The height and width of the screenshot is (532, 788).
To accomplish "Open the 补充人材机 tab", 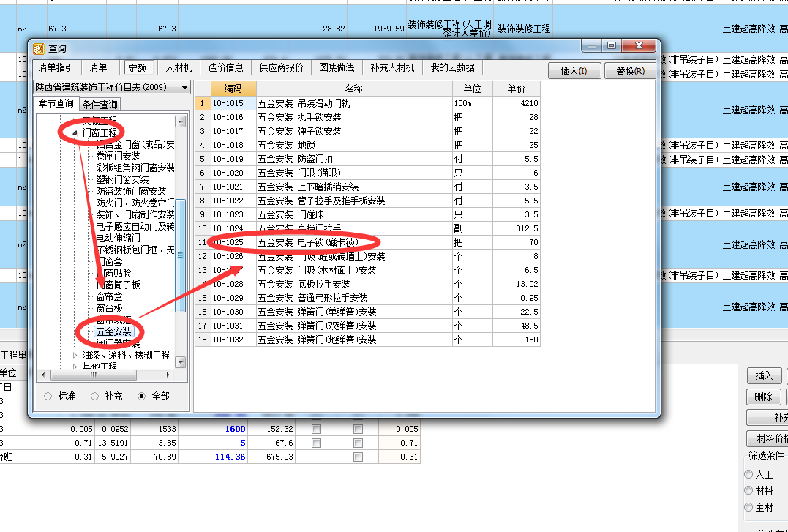I will pyautogui.click(x=392, y=67).
